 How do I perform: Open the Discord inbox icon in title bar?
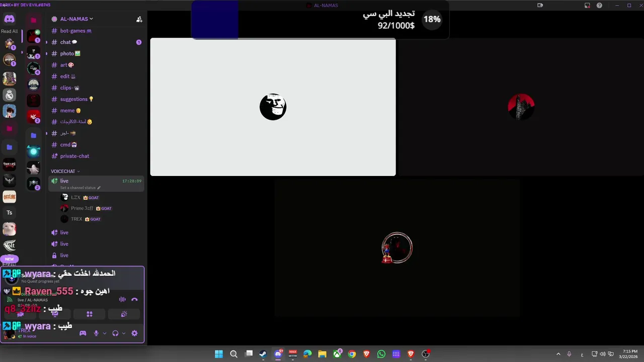click(587, 6)
